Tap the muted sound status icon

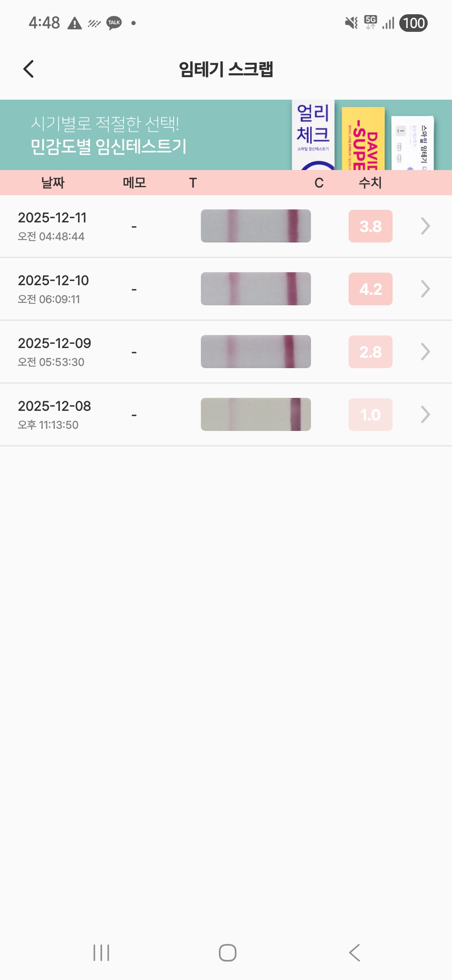351,23
